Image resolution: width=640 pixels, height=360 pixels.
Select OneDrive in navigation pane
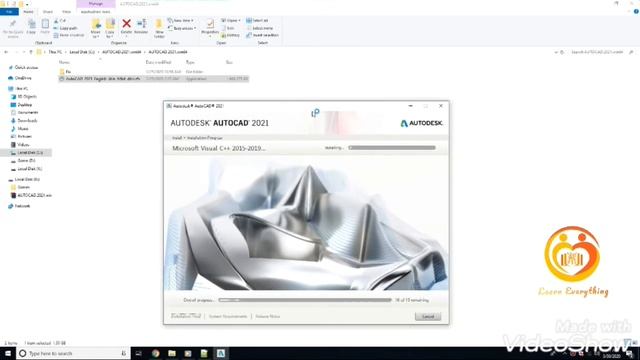coord(20,78)
